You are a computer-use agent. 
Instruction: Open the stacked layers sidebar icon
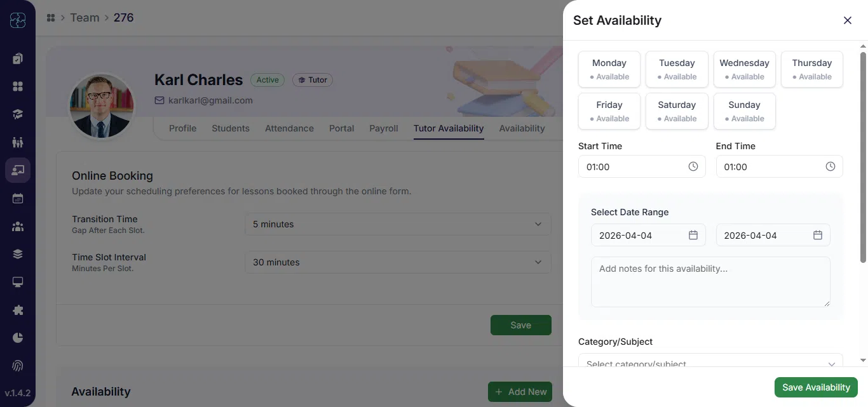[x=18, y=254]
